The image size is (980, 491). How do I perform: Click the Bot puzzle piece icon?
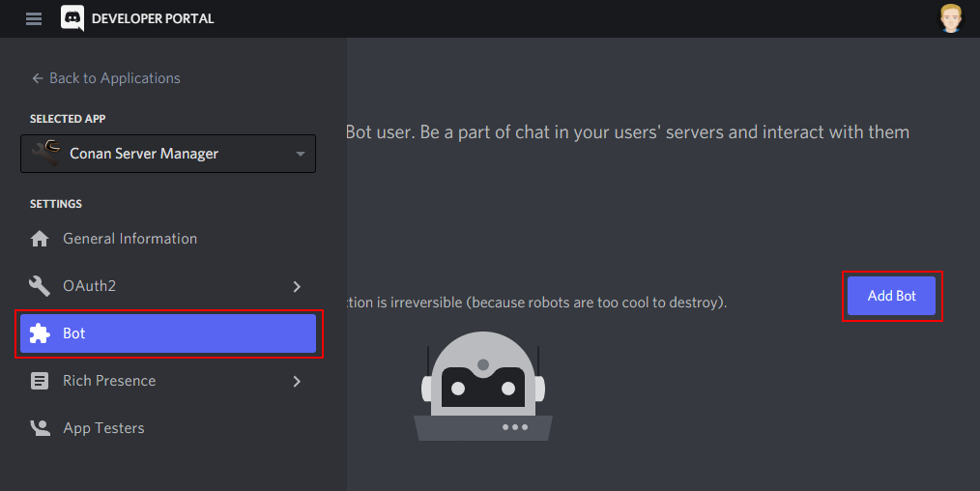tap(40, 333)
